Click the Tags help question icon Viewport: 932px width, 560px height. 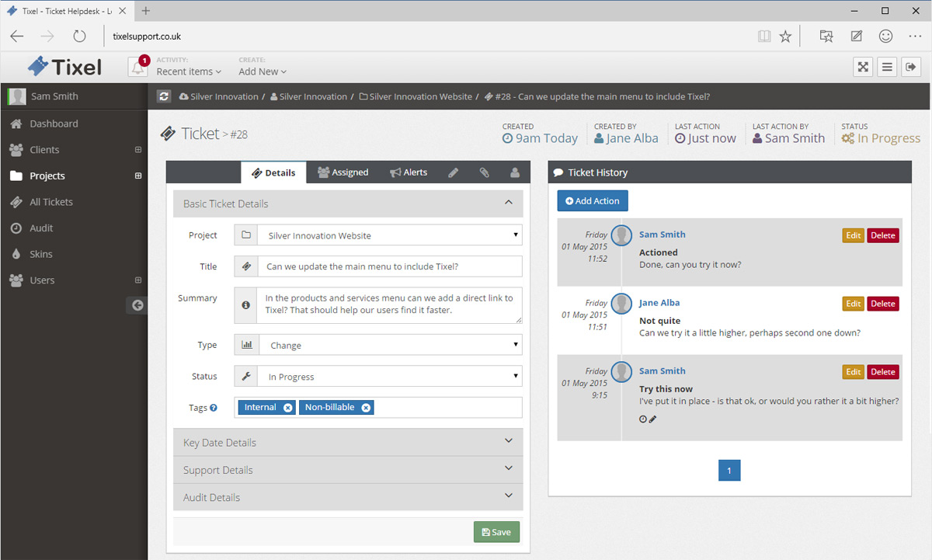pos(214,407)
